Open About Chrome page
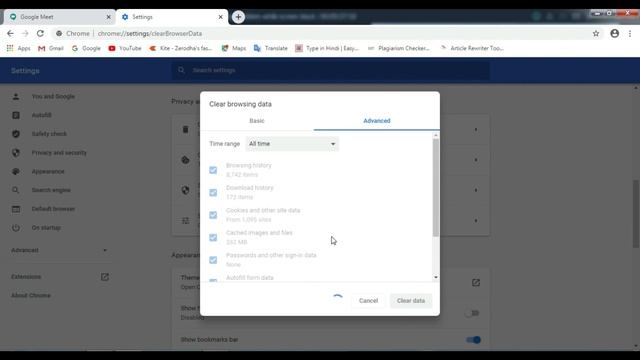 [x=31, y=296]
